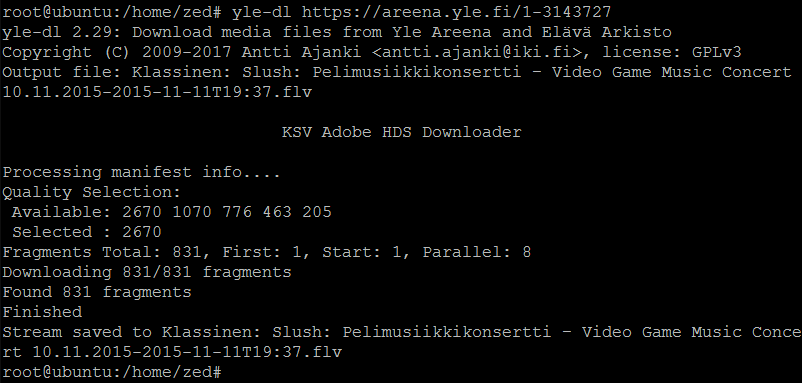Click the Selected : 2670 line
Image resolution: width=802 pixels, height=383 pixels.
click(87, 232)
